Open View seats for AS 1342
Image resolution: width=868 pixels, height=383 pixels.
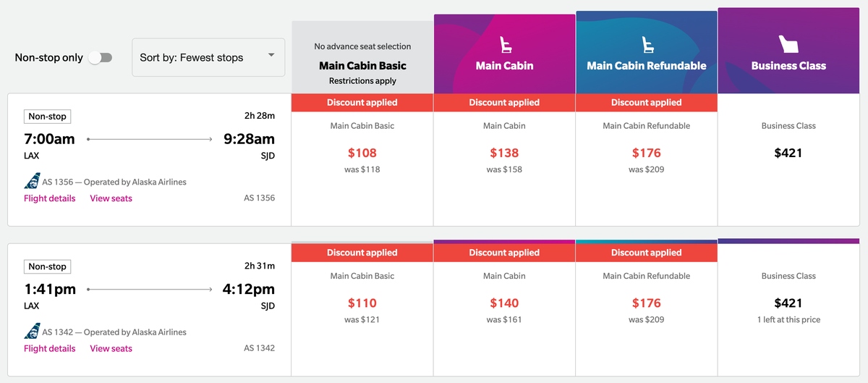coord(111,348)
